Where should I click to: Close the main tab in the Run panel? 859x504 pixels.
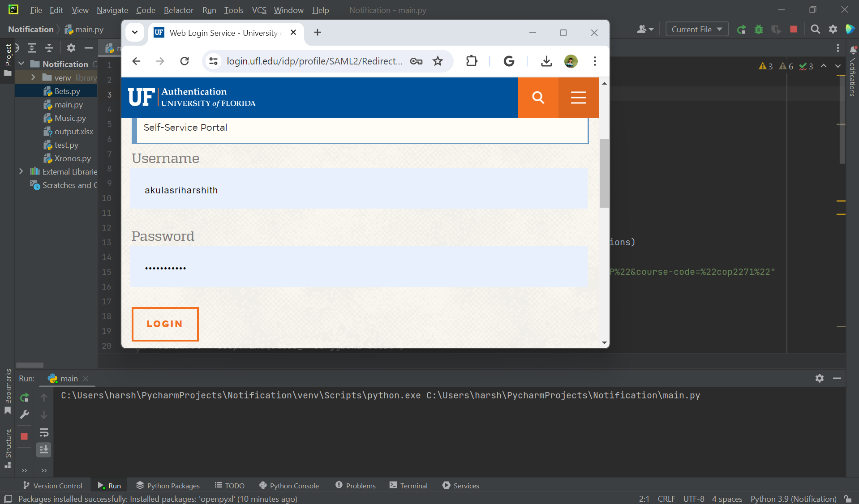pyautogui.click(x=86, y=379)
